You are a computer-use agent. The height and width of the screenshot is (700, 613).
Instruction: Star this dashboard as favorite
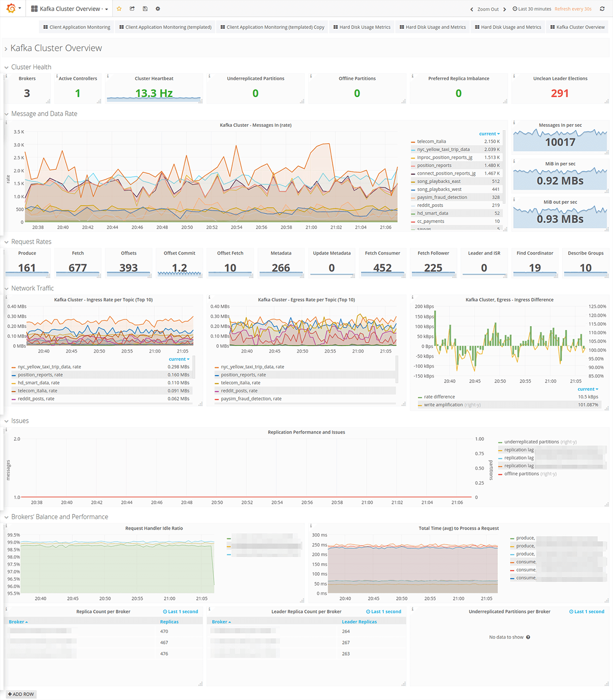119,8
